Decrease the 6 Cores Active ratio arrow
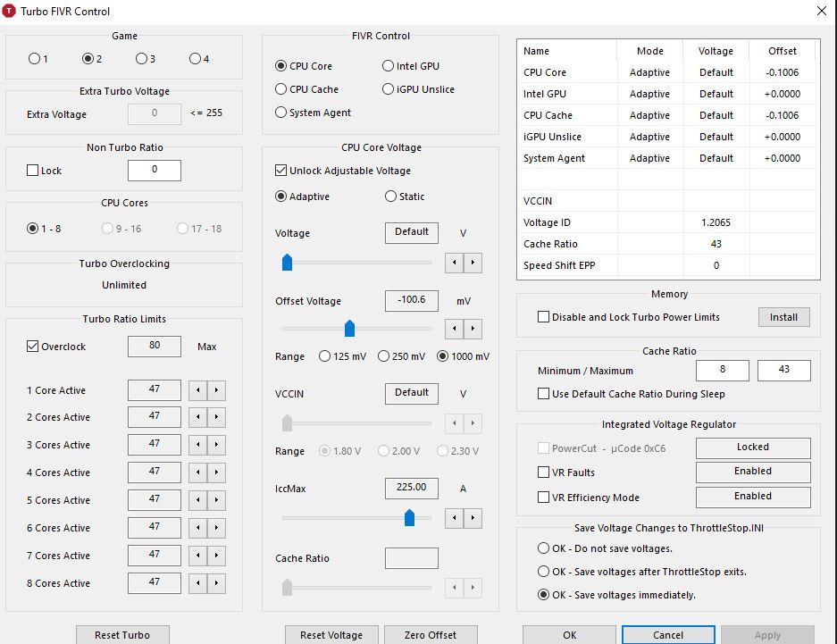Viewport: 837px width, 644px height. tap(198, 528)
